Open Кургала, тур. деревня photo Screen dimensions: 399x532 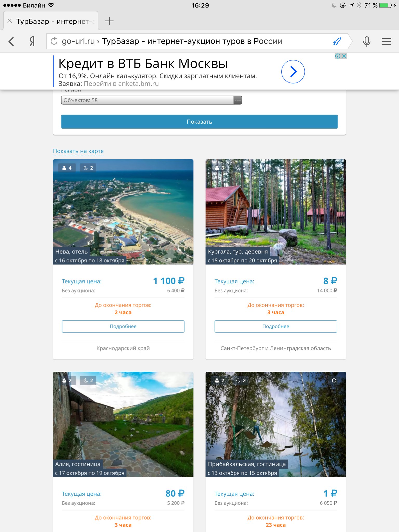(x=276, y=212)
